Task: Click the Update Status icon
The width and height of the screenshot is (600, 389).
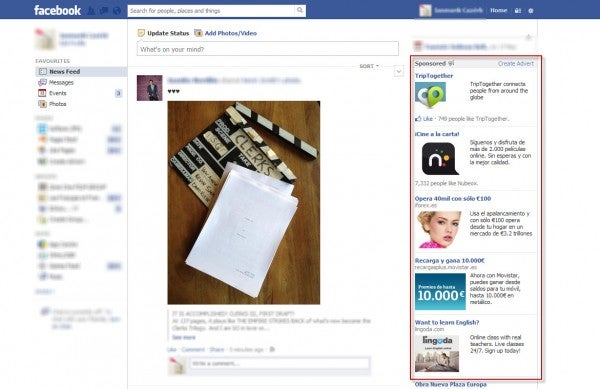Action: point(141,33)
